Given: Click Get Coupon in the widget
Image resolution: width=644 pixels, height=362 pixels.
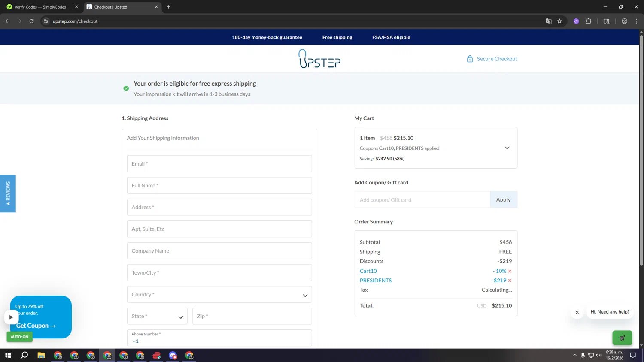Looking at the screenshot, I should [36, 326].
